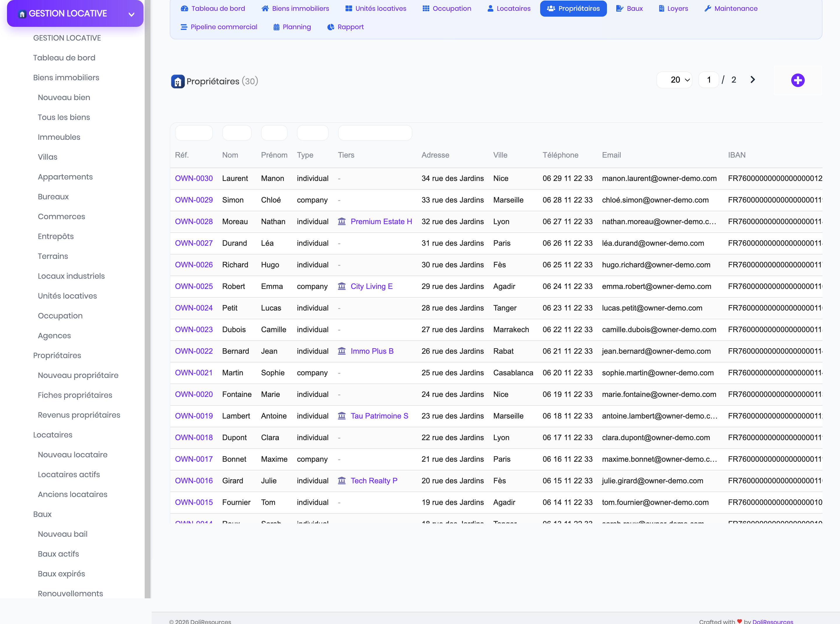Select the Propriétaires tab
The height and width of the screenshot is (624, 840).
click(573, 8)
